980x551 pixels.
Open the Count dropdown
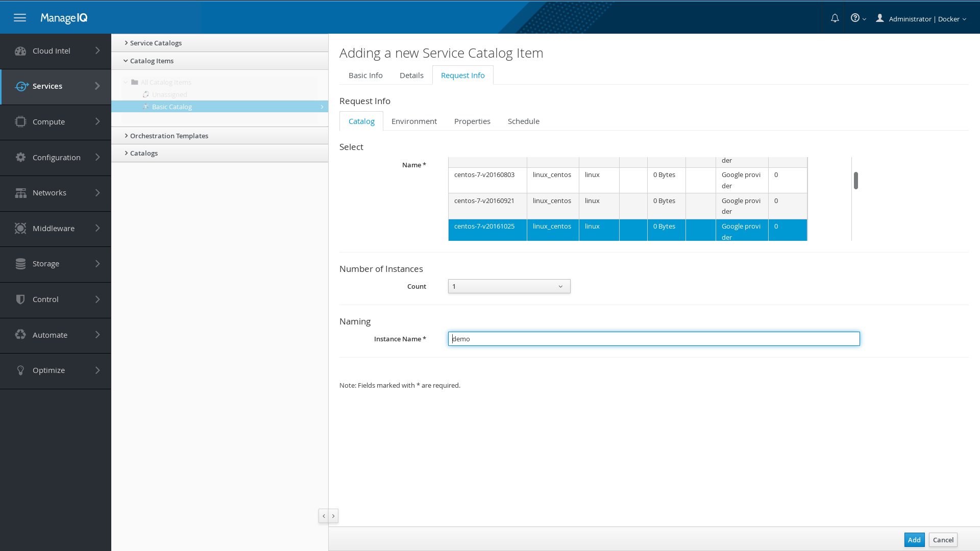tap(509, 286)
